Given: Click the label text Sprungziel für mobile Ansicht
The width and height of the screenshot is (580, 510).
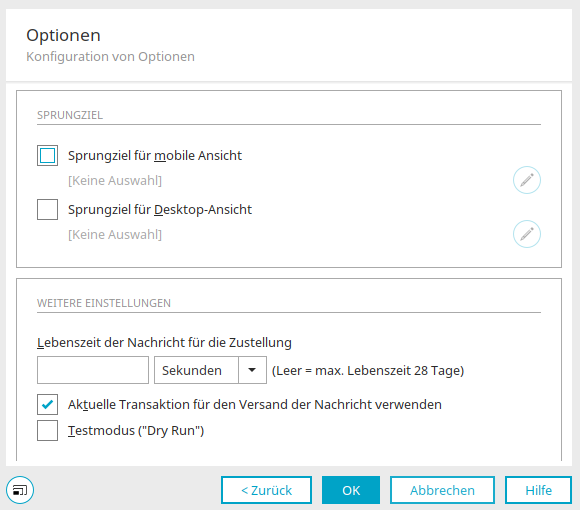Looking at the screenshot, I should click(x=155, y=156).
